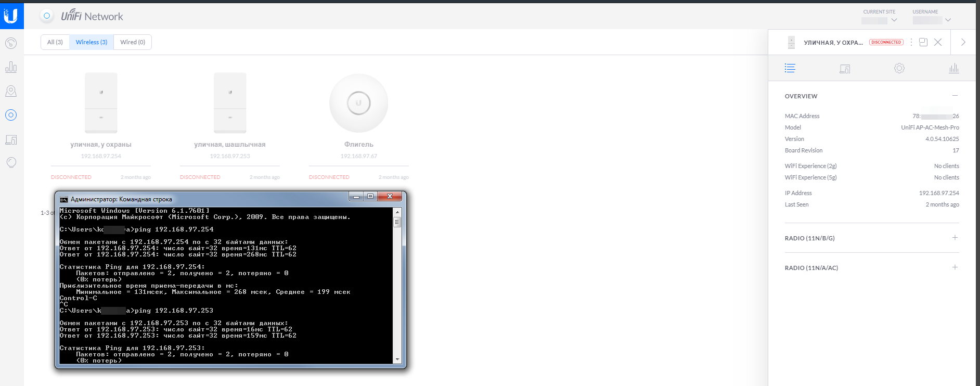Click IP 192.168.97.253 under device card

click(230, 156)
